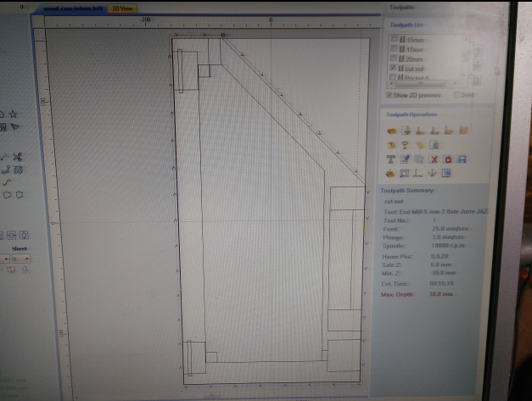532x401 pixels.
Task: Select the '15mm' toolpath name
Action: click(415, 40)
